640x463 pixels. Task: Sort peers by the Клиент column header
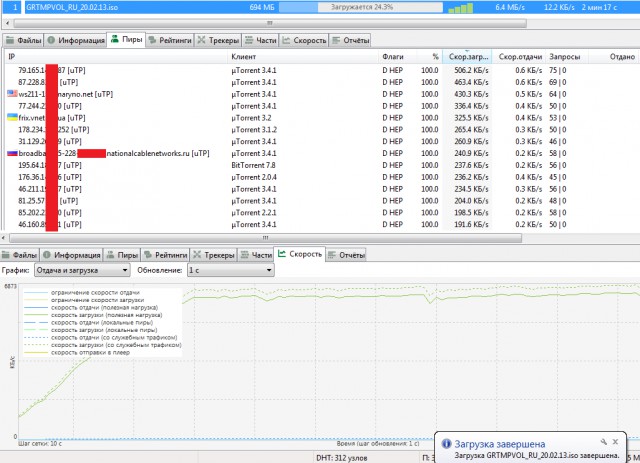[x=303, y=57]
